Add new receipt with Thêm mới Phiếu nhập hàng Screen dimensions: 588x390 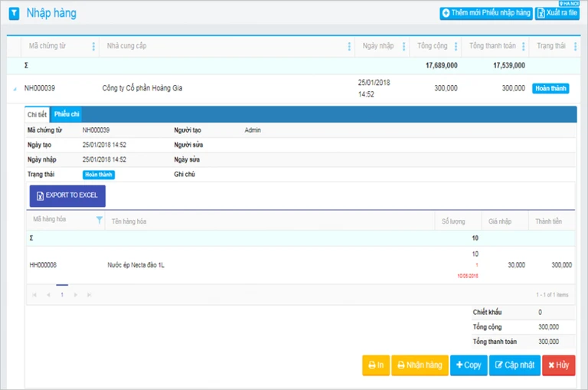486,13
